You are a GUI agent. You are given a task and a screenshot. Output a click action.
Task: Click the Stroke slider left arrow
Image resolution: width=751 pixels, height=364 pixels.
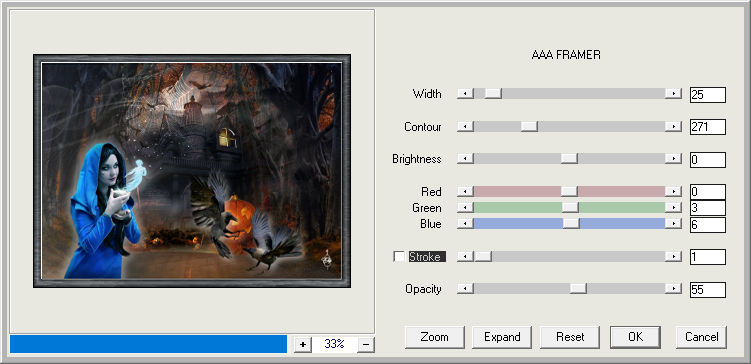[x=465, y=257]
